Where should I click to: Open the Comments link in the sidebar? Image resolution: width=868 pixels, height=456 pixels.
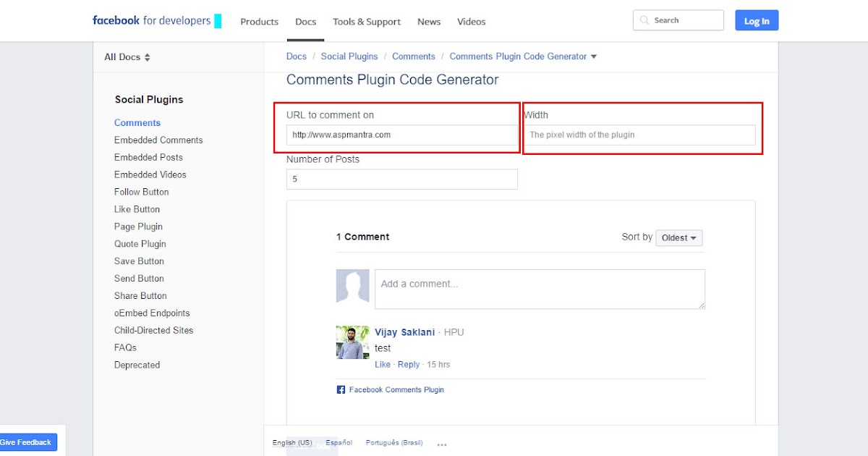(137, 122)
